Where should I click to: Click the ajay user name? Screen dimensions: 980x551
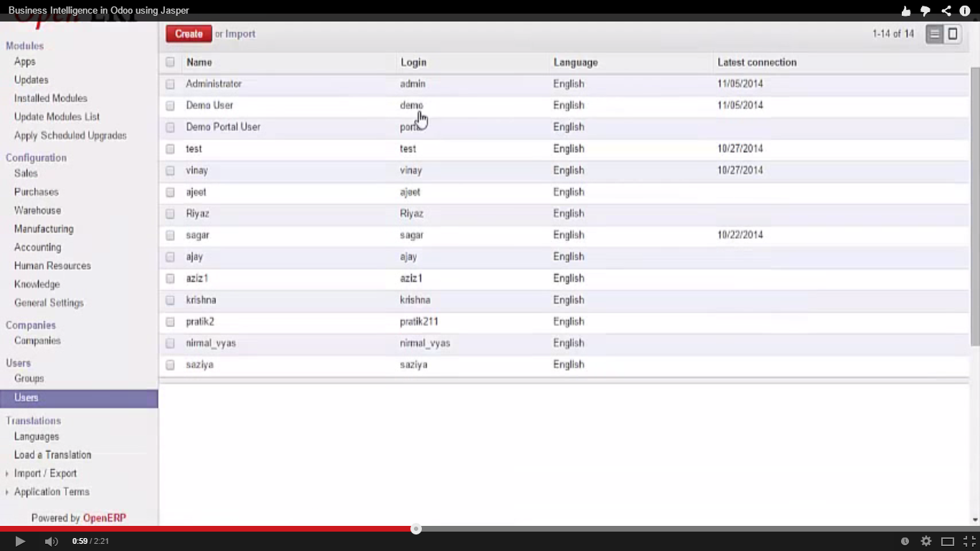click(x=194, y=257)
